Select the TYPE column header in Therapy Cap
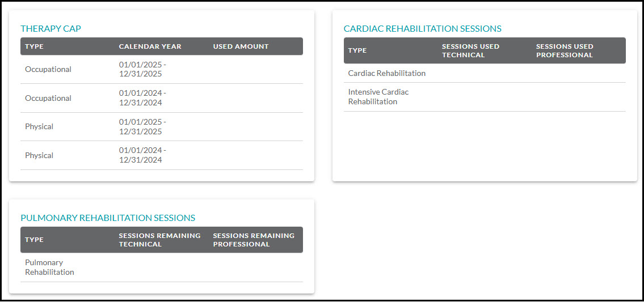The height and width of the screenshot is (302, 644). 34,46
